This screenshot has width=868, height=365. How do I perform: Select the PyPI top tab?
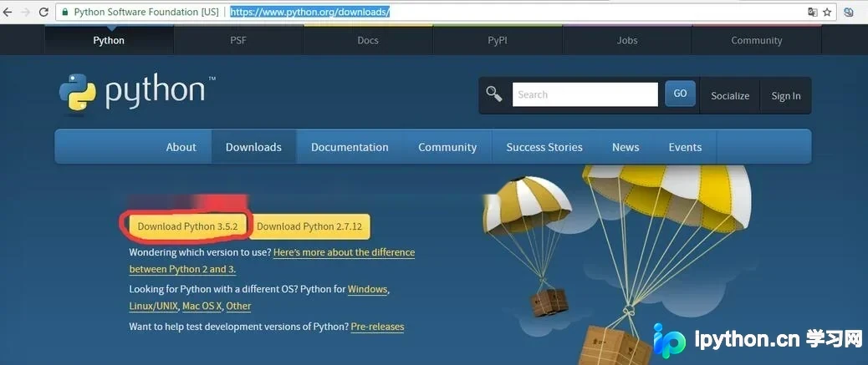(x=498, y=40)
